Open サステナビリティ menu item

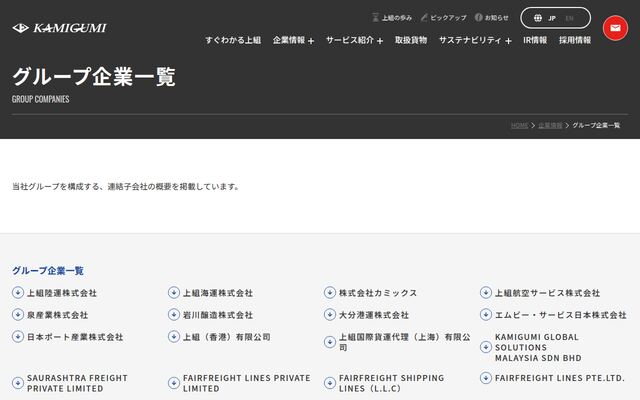coord(470,40)
